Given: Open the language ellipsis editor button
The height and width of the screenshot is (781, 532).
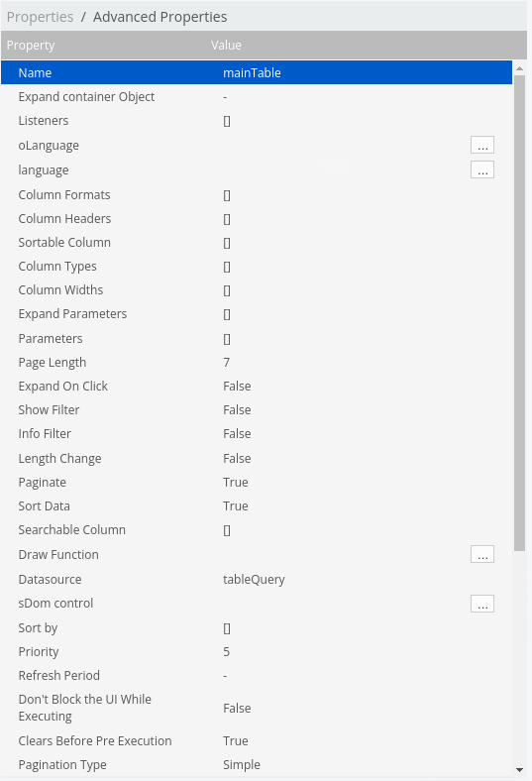Looking at the screenshot, I should point(482,169).
